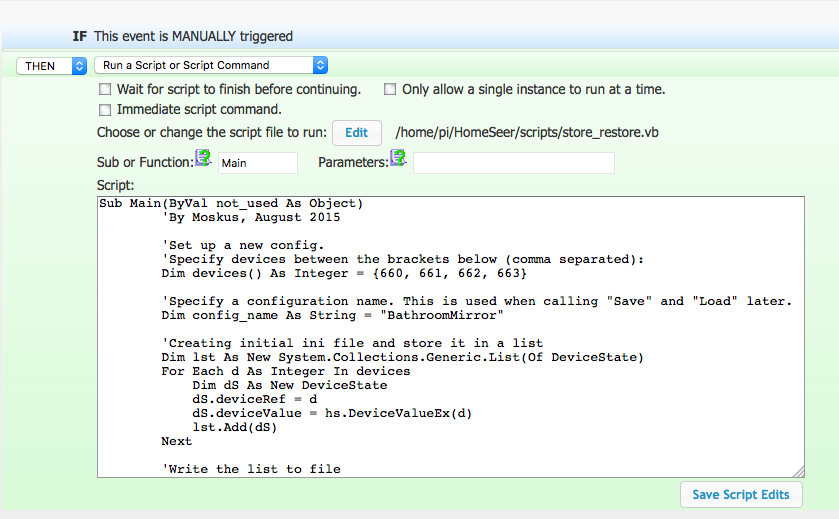Image resolution: width=839 pixels, height=519 pixels.
Task: Open the help icon beside Sub or Function
Action: pos(203,158)
